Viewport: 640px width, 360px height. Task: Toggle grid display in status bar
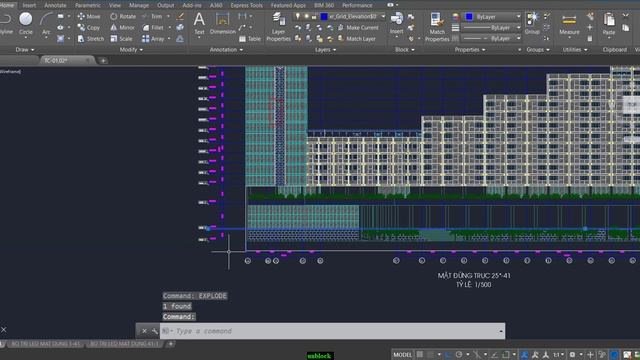tap(420, 355)
